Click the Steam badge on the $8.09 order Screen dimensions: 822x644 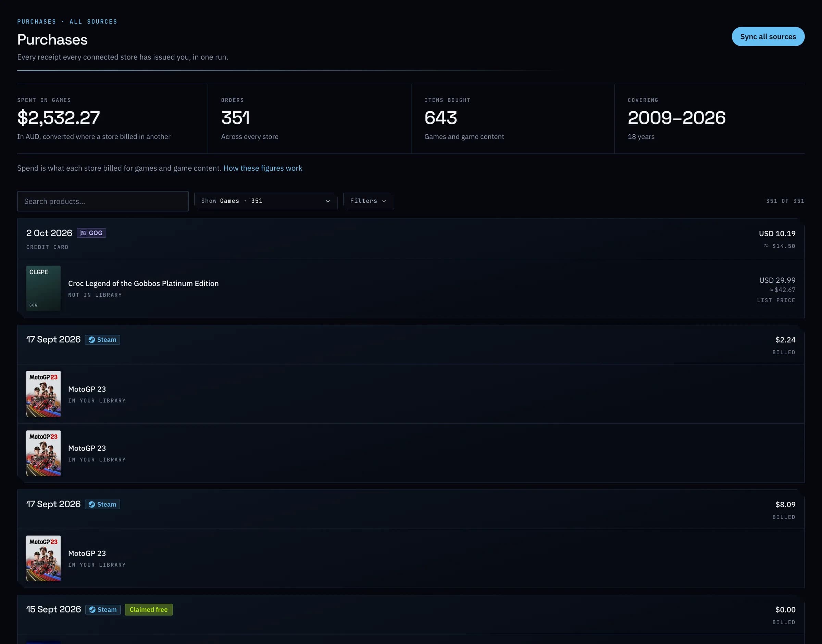pos(102,505)
